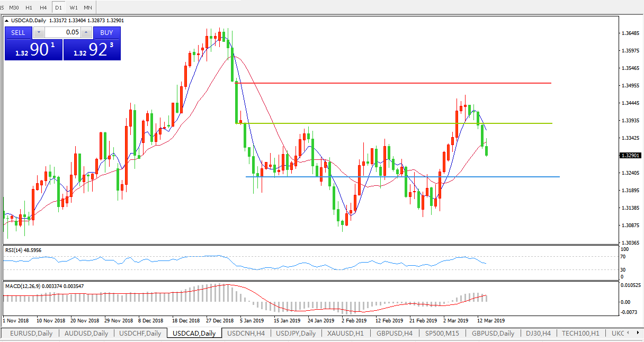Toggle the D1 daily timeframe button

point(58,7)
